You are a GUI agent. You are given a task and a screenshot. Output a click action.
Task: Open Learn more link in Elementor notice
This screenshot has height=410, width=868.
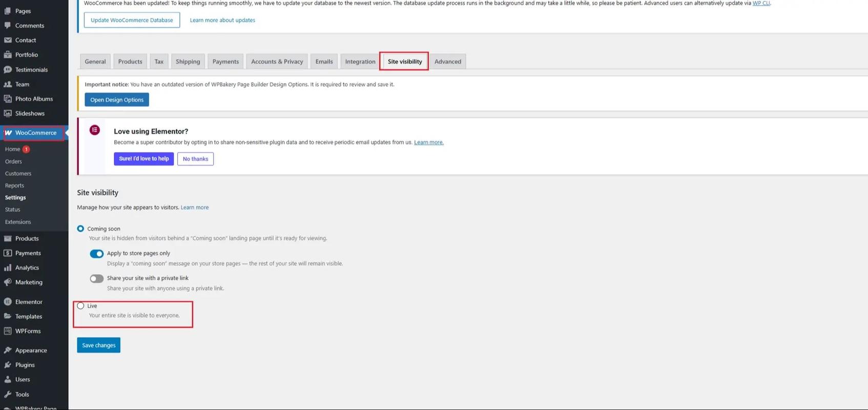click(429, 142)
